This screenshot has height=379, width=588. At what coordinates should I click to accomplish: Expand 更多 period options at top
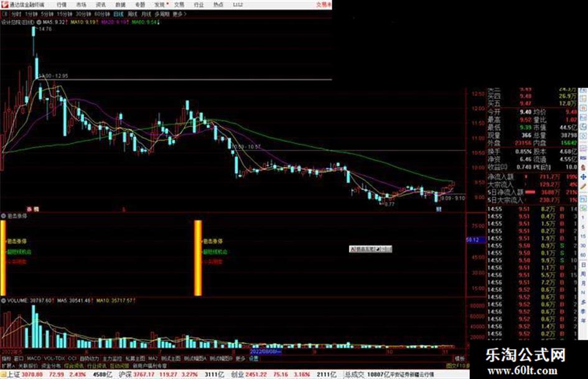[x=179, y=14]
